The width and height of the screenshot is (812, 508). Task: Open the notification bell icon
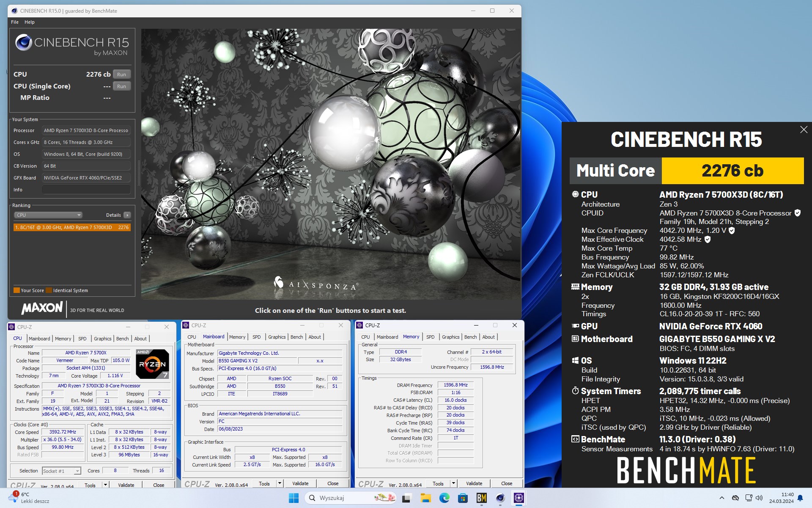800,498
